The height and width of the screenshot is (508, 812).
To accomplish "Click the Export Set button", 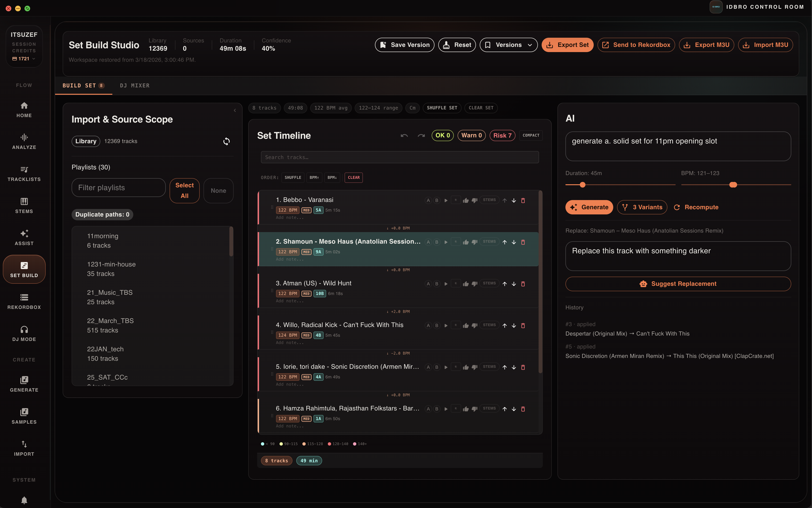I will pos(567,45).
